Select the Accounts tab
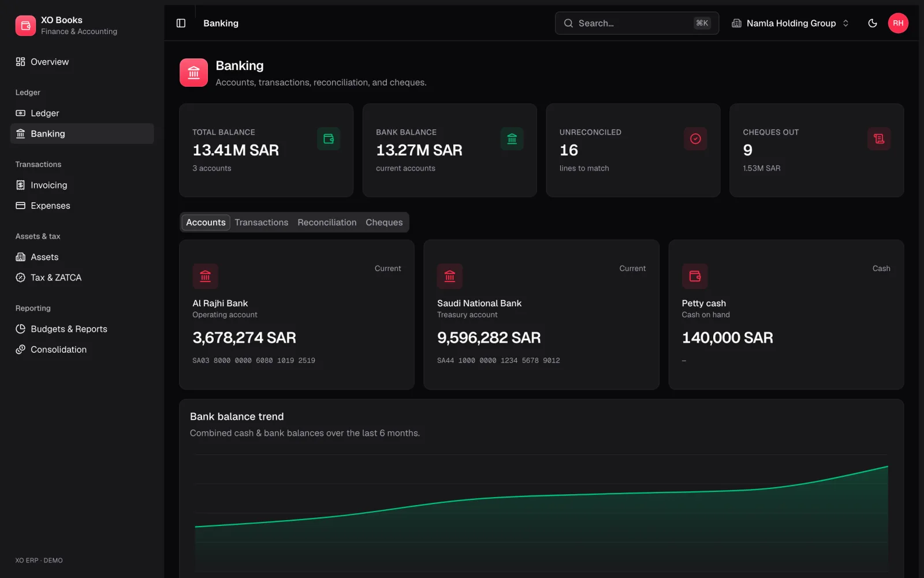This screenshot has height=578, width=924. (x=206, y=223)
